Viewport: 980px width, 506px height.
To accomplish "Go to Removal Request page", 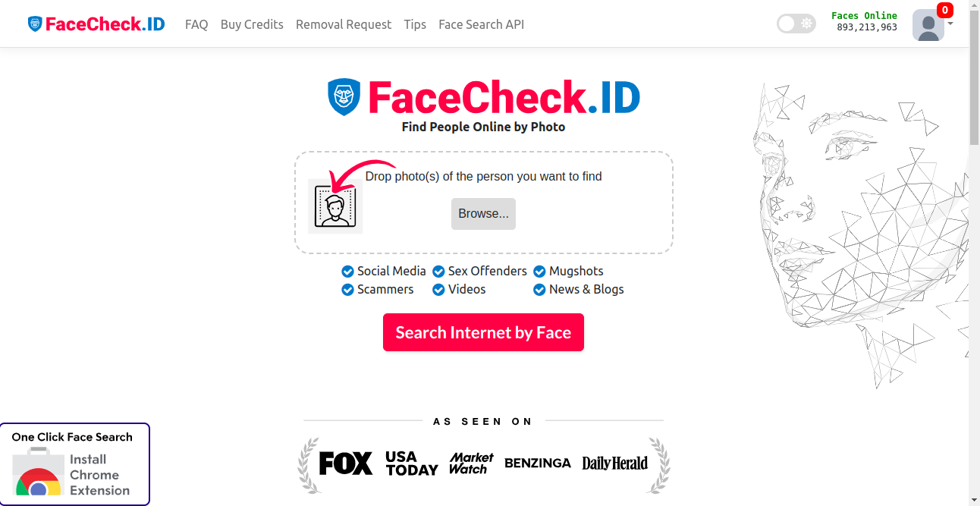I will [x=344, y=24].
